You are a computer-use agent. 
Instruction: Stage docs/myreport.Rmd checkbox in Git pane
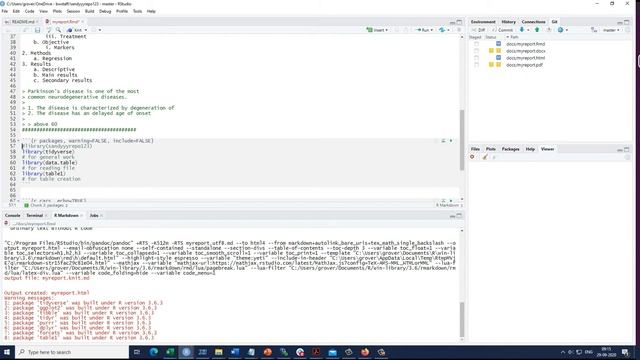point(476,44)
